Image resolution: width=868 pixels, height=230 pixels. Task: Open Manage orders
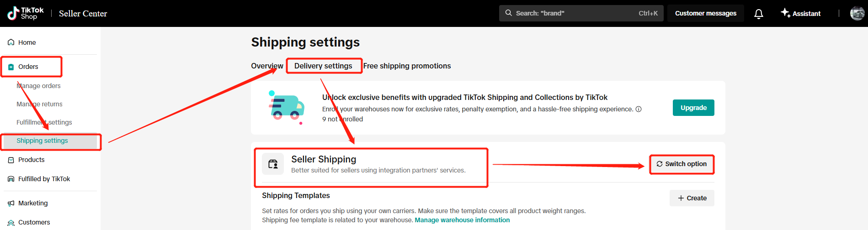[x=38, y=86]
